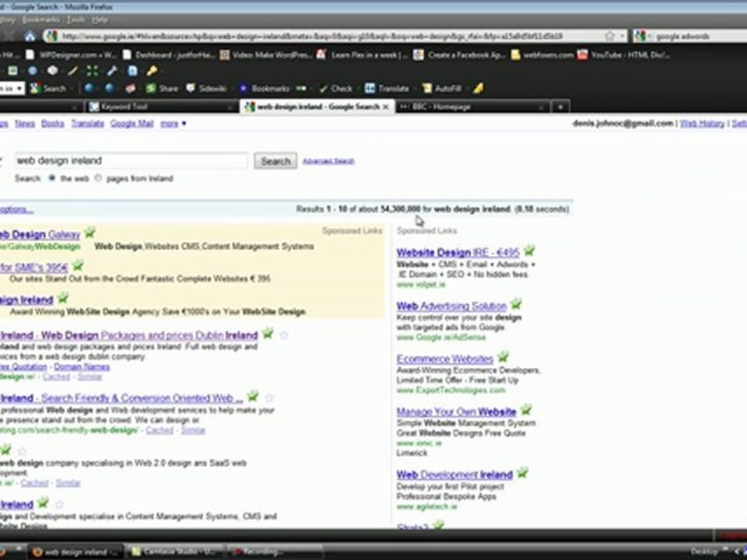Open the Tools menu in the menu bar
The image size is (747, 560).
pos(75,19)
